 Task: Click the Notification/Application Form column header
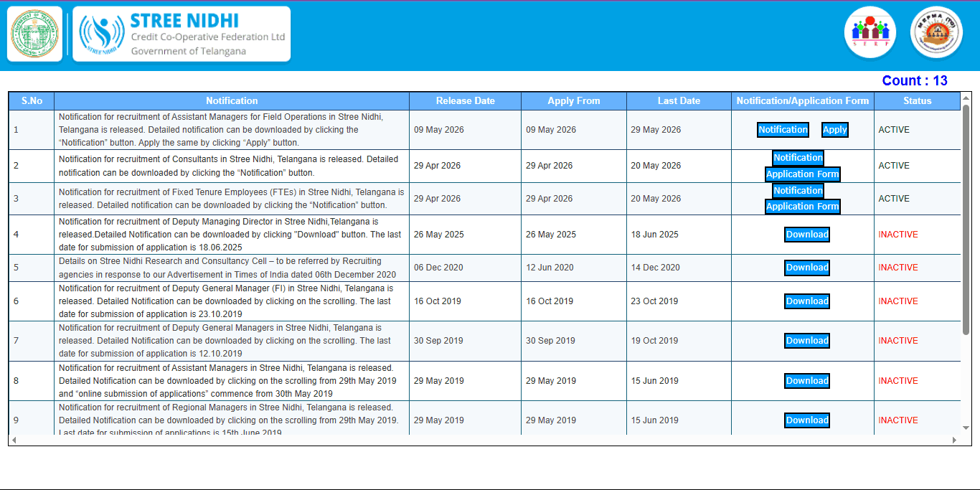pos(803,101)
